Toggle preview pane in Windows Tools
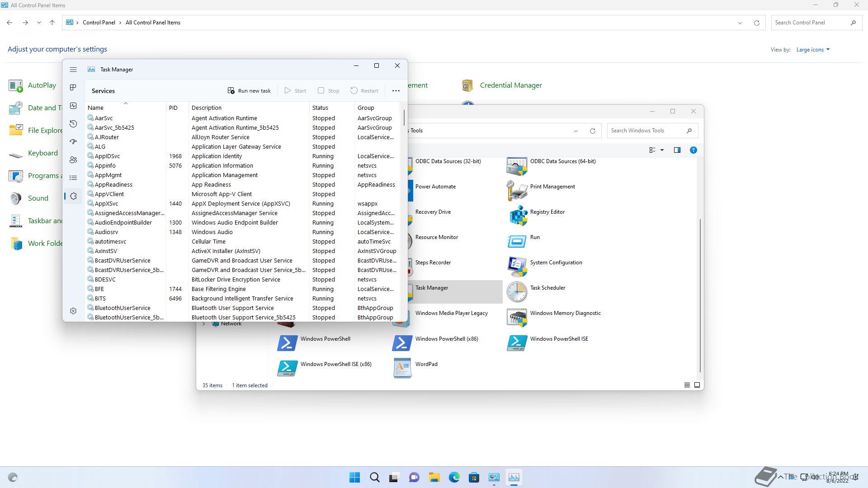The image size is (868, 488). pos(677,150)
